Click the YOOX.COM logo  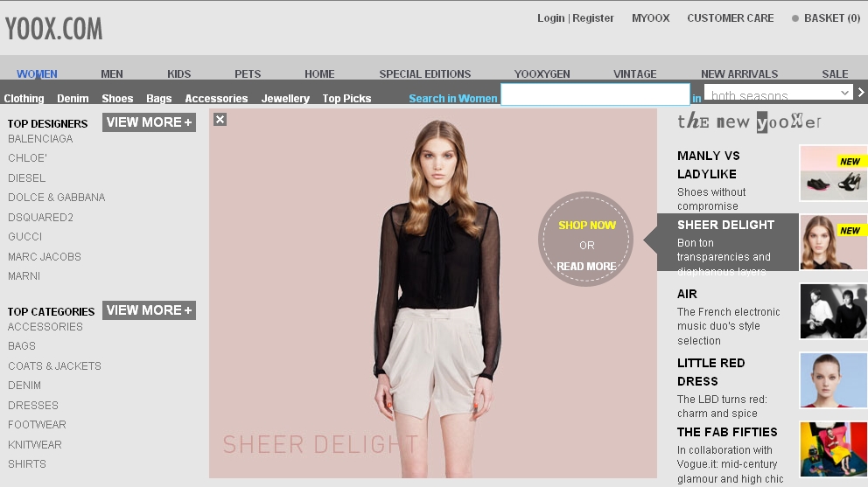pyautogui.click(x=53, y=29)
